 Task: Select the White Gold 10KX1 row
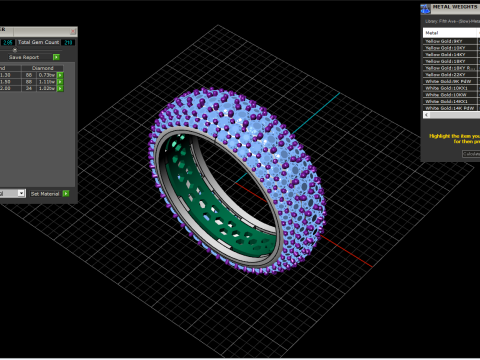[x=450, y=88]
